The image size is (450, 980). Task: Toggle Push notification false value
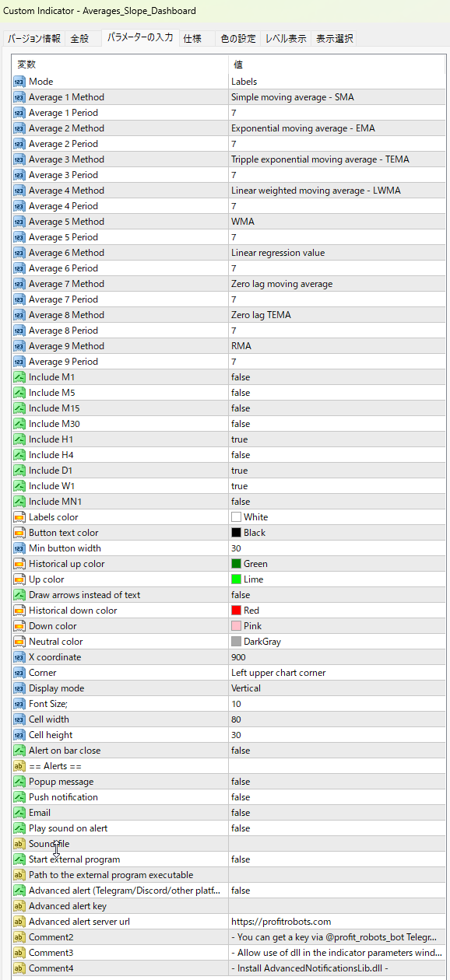pyautogui.click(x=337, y=797)
